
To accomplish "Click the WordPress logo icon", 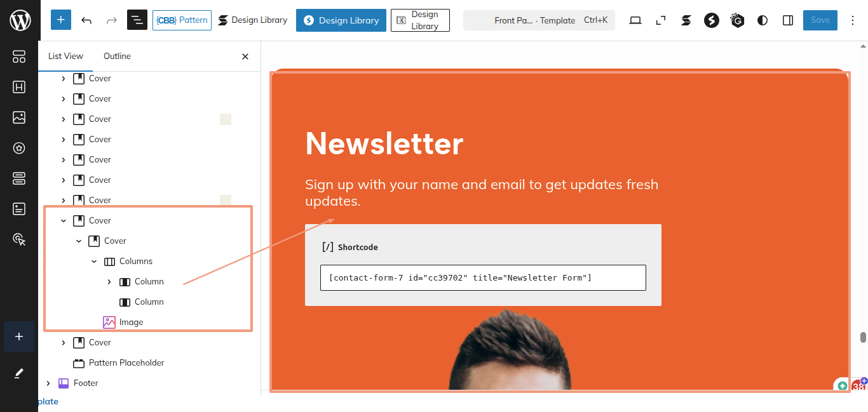I will point(20,20).
